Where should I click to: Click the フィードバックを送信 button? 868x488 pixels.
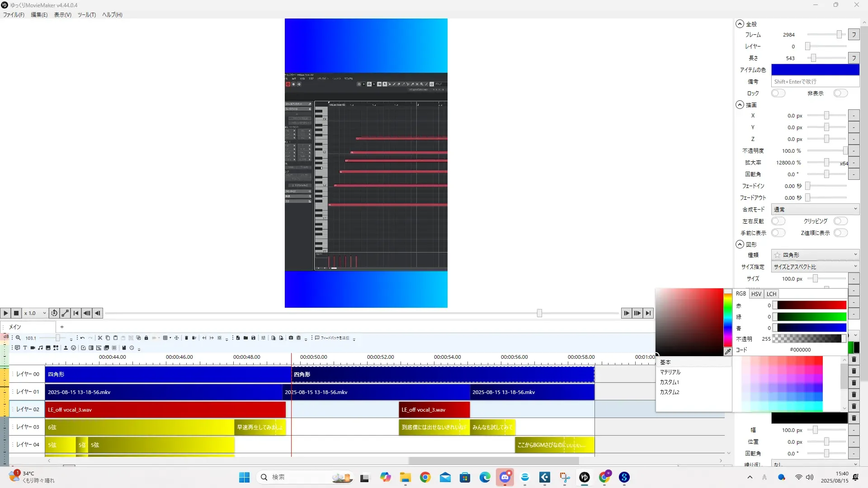(332, 338)
